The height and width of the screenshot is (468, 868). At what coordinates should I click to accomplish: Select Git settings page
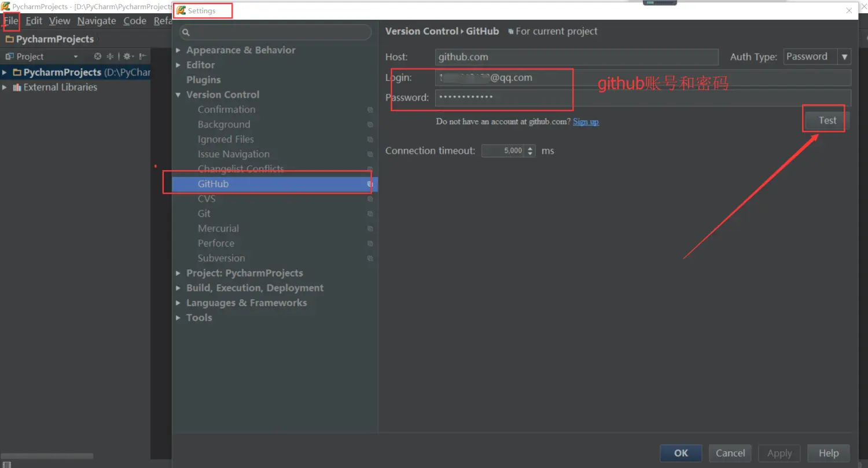(204, 213)
